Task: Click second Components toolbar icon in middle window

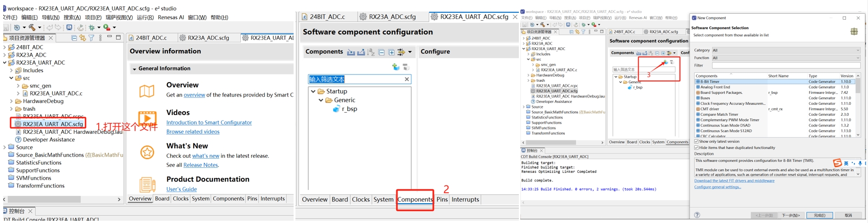Action: [x=361, y=52]
